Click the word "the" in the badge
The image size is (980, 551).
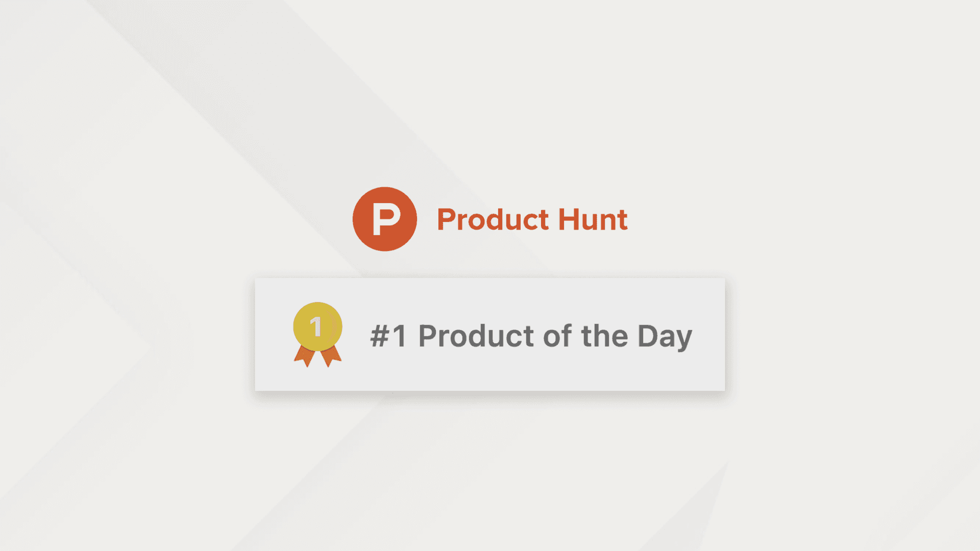(604, 336)
